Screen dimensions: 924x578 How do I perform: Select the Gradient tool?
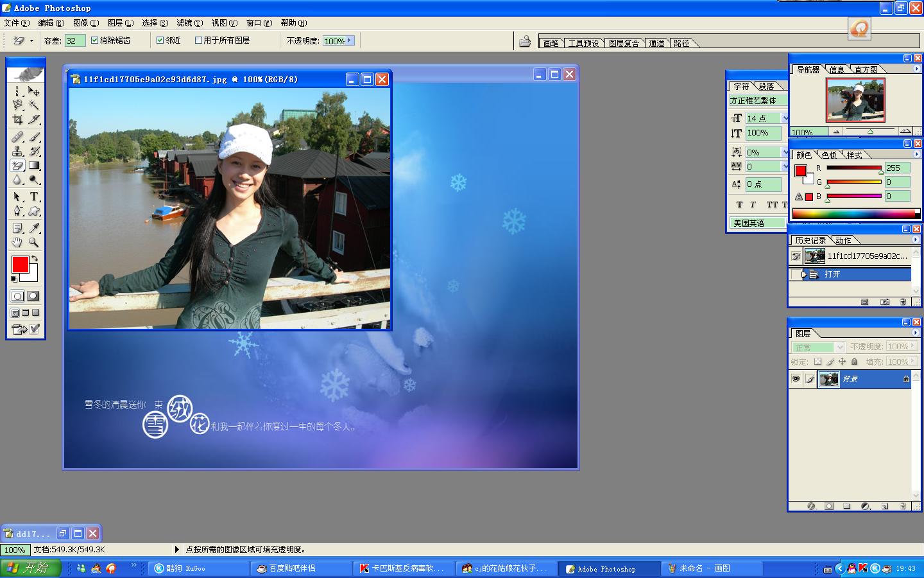pyautogui.click(x=34, y=165)
